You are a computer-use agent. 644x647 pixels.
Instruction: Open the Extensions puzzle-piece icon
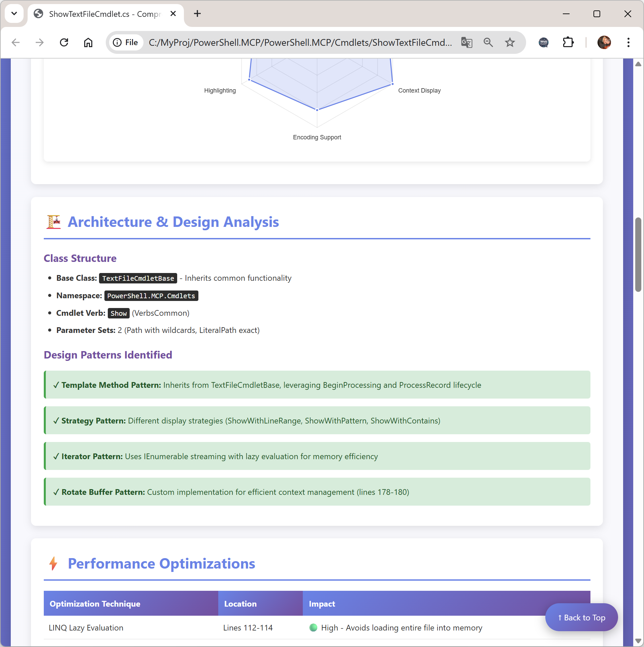(568, 42)
